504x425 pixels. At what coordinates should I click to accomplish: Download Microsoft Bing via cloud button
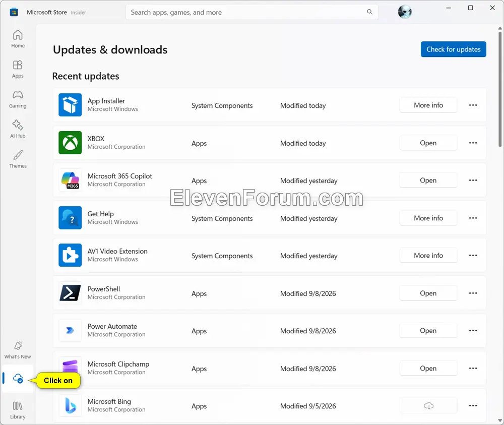click(x=428, y=406)
